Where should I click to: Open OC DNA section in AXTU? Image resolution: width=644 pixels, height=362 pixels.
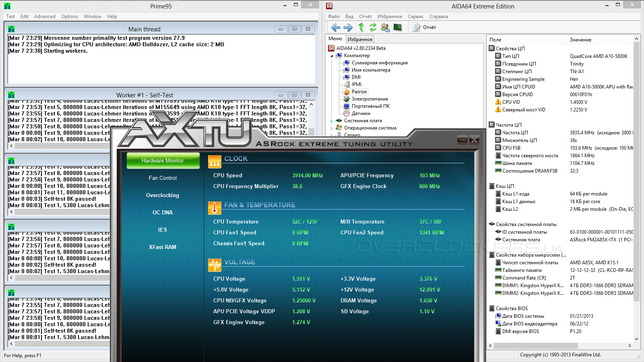tap(163, 212)
